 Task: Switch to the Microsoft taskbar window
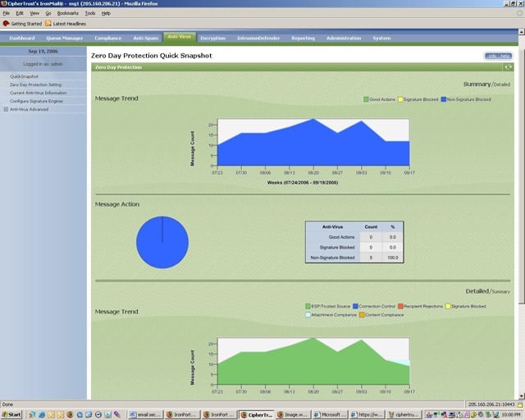[x=330, y=414]
